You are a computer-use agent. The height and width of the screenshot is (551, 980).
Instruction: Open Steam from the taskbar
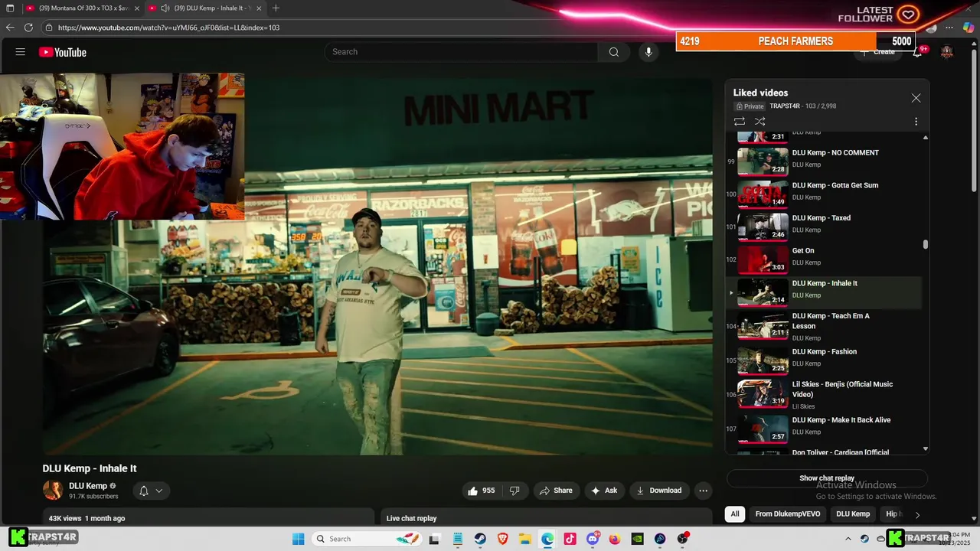(x=480, y=539)
